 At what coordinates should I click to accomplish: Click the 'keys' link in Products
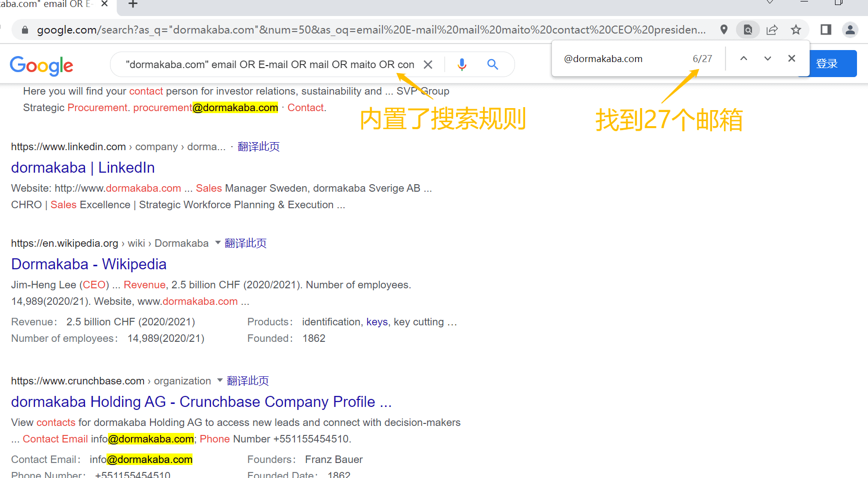[x=377, y=322]
